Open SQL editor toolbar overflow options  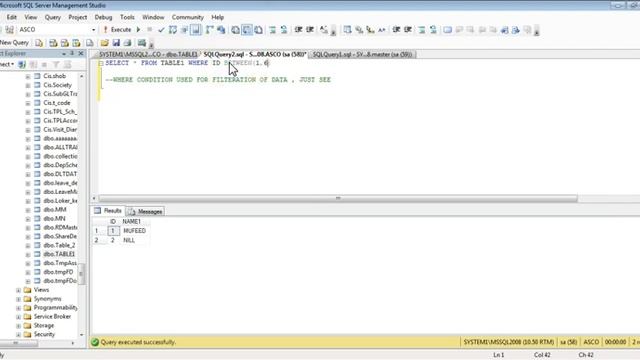coord(333,31)
